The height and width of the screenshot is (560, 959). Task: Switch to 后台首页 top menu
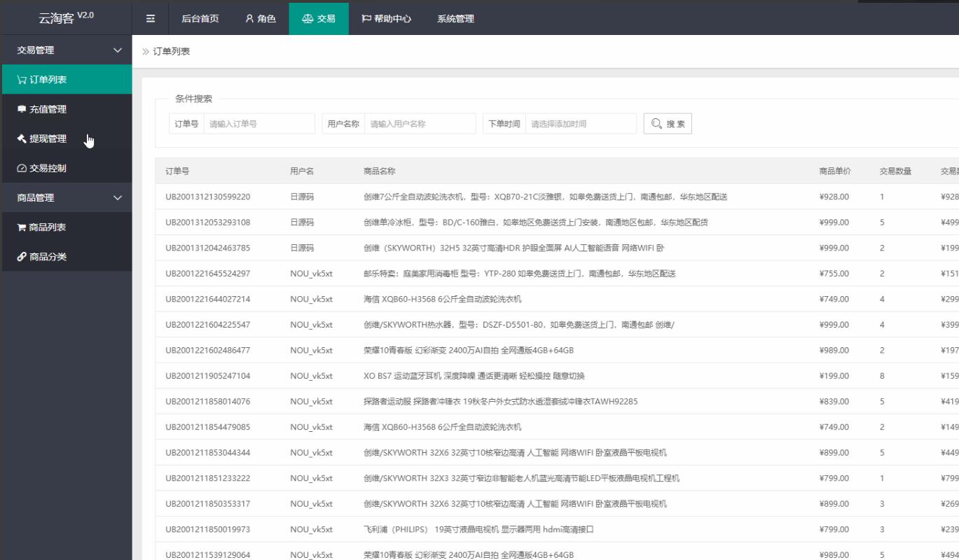(200, 19)
